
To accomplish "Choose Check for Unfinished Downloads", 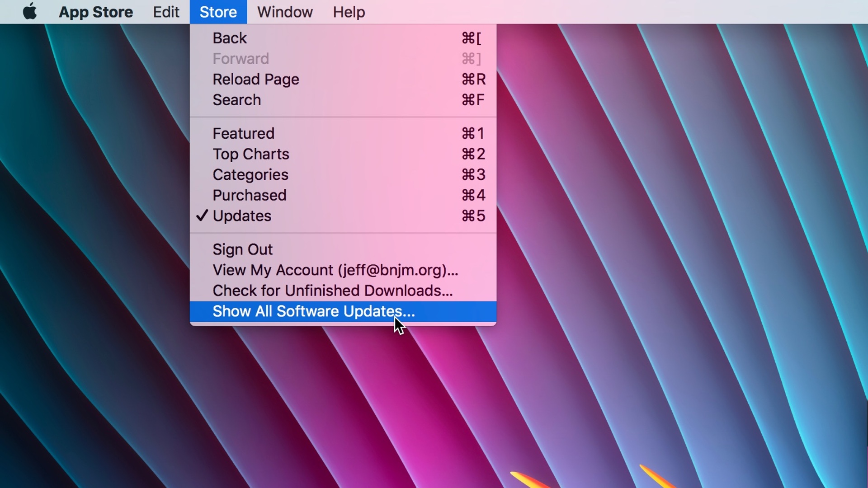I will [x=332, y=291].
